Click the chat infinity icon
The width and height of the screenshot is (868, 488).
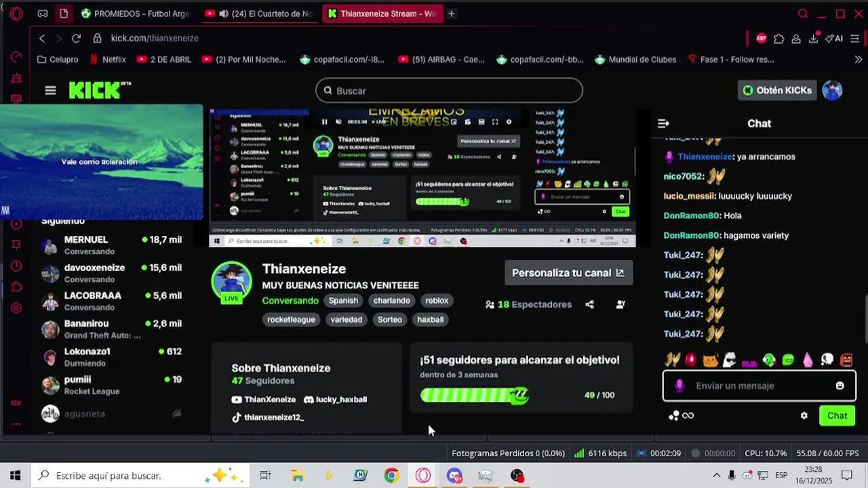click(x=688, y=415)
